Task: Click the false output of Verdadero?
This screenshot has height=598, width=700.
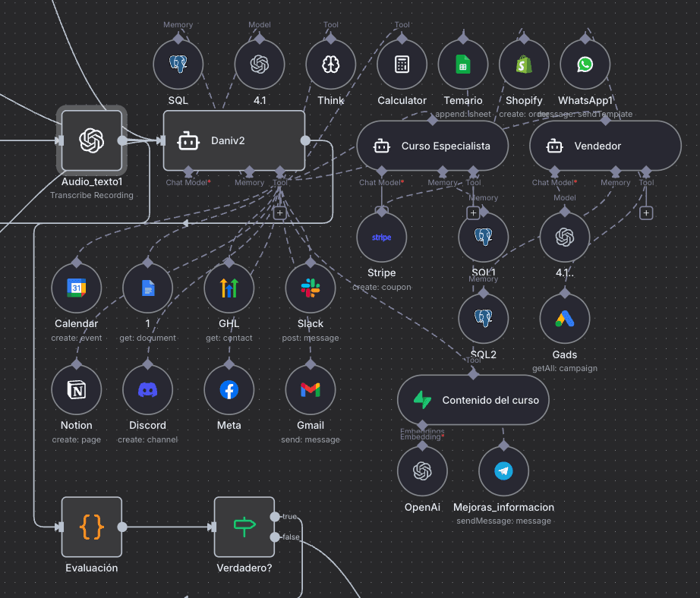Action: pos(275,537)
